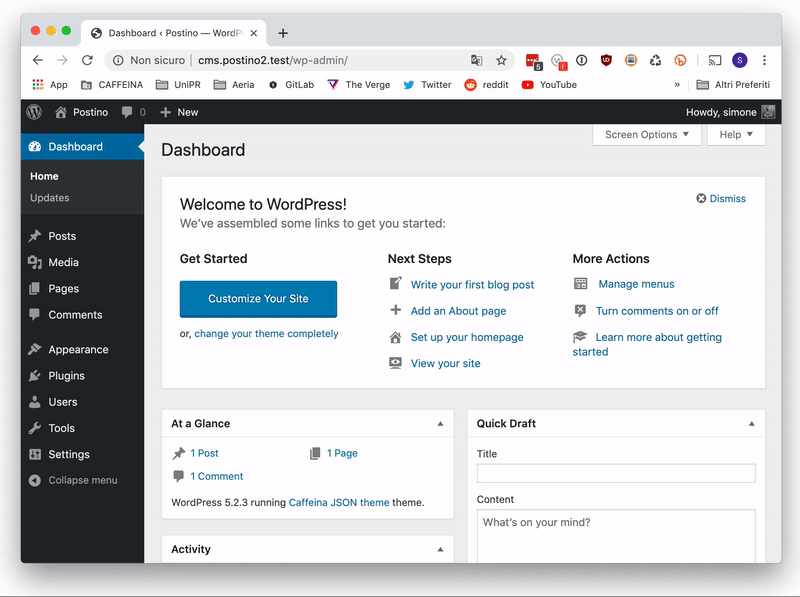Click the Media icon in sidebar
800x597 pixels.
click(x=35, y=262)
